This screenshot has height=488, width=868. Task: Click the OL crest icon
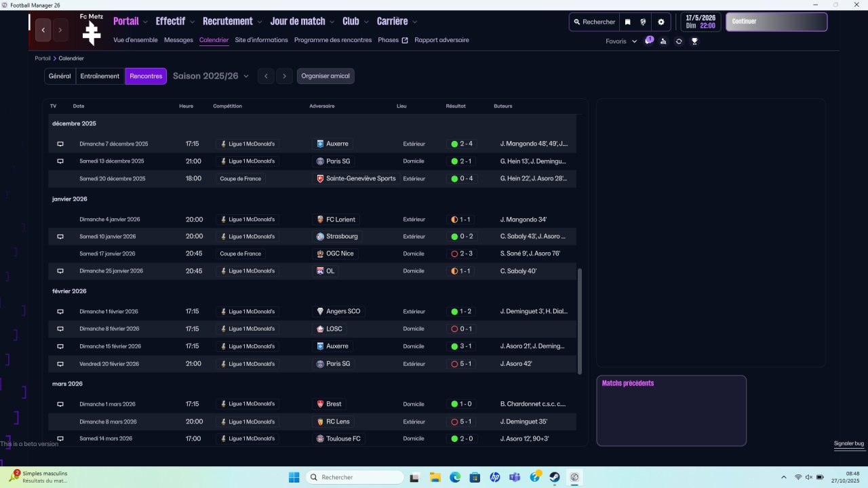(320, 271)
